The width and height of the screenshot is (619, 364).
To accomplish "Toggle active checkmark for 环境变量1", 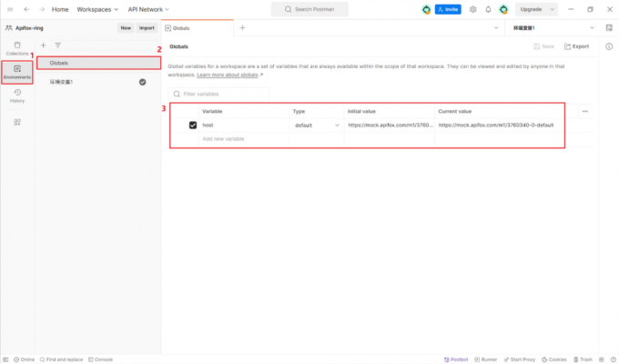I will click(143, 82).
